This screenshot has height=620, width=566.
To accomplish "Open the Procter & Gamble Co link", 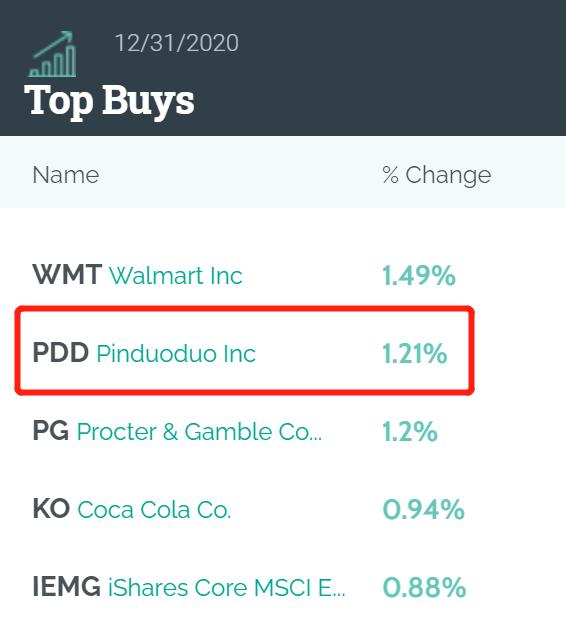I will point(199,431).
